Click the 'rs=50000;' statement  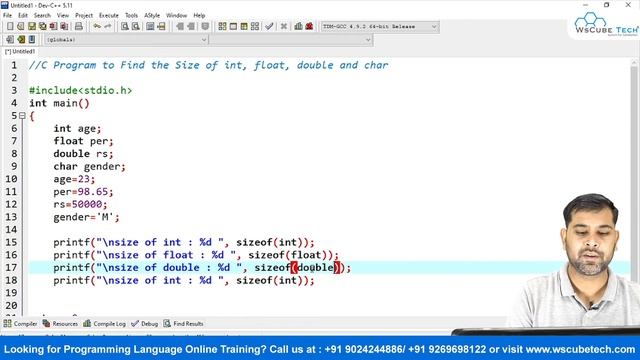click(80, 204)
